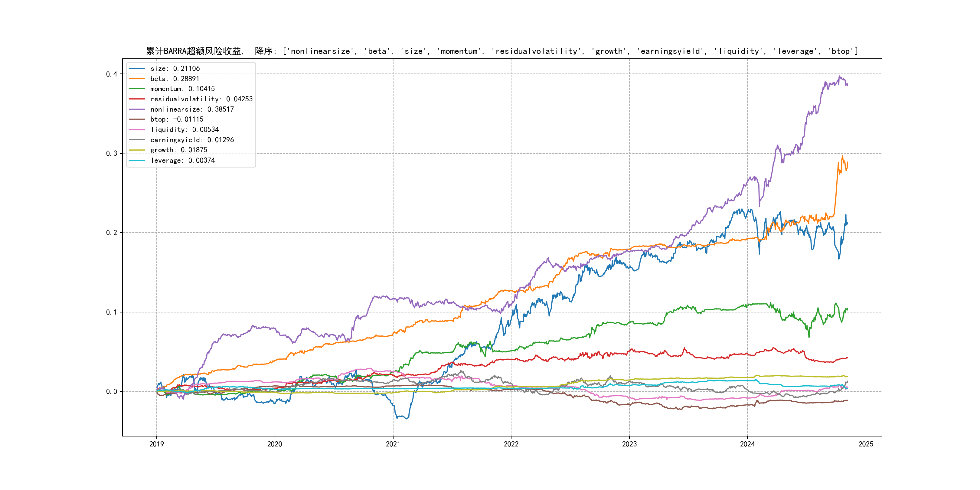Select the 'btop: -0.01115' legend label
Image resolution: width=980 pixels, height=490 pixels.
[x=177, y=119]
